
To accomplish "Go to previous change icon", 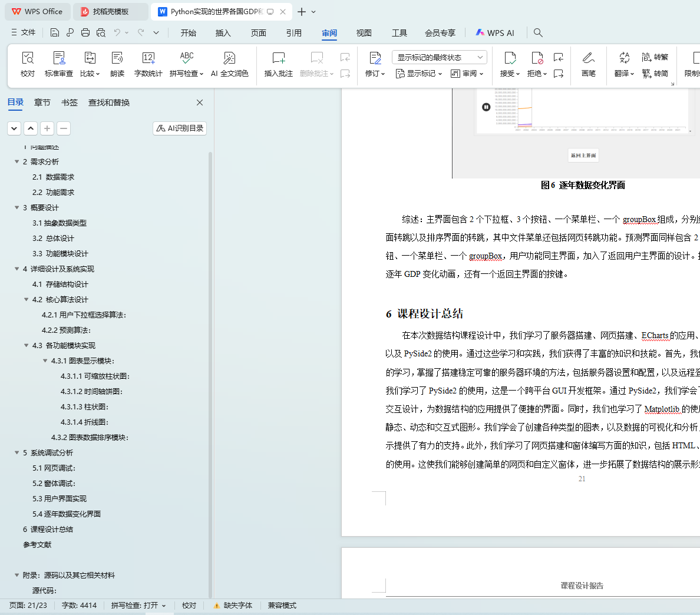I will point(558,57).
